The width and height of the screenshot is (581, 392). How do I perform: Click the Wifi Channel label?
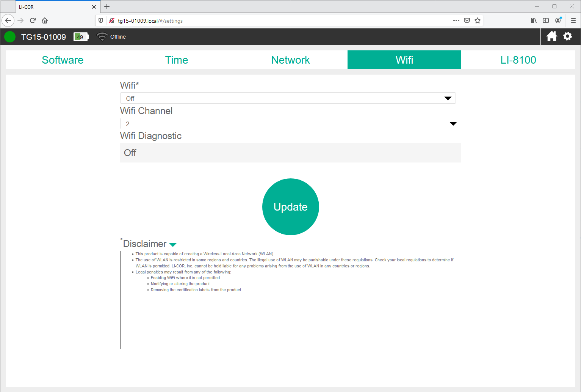pos(146,111)
